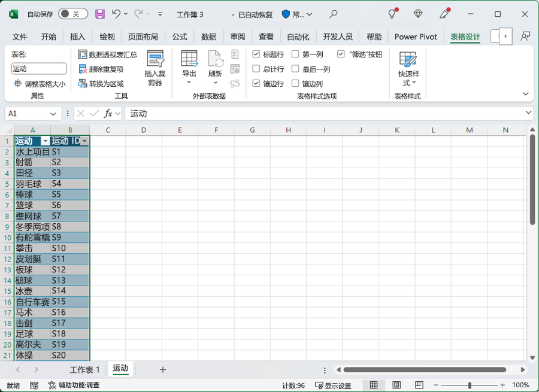This screenshot has width=539, height=392.
Task: Confirm formula entry with checkmark icon
Action: 94,113
